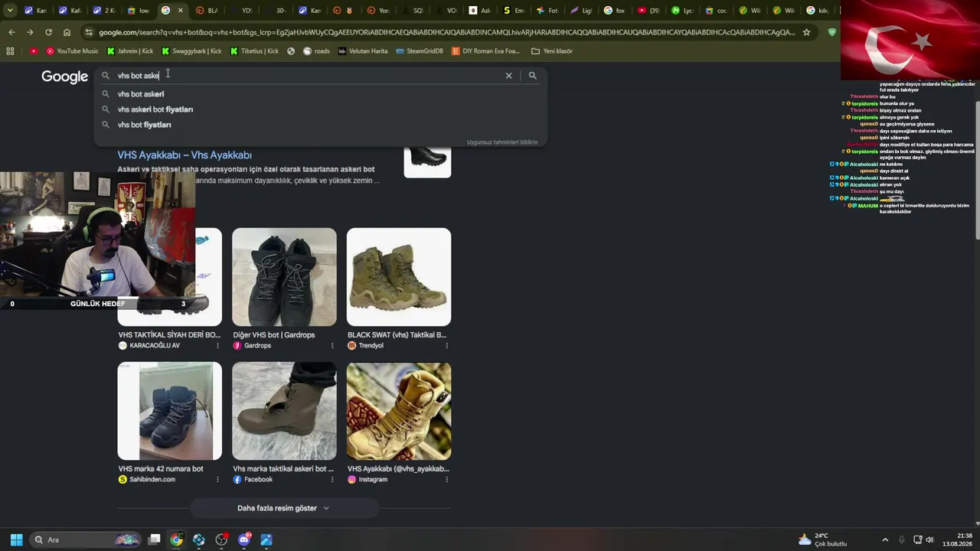Bookmark this page with the star icon
980x551 pixels.
[x=806, y=32]
